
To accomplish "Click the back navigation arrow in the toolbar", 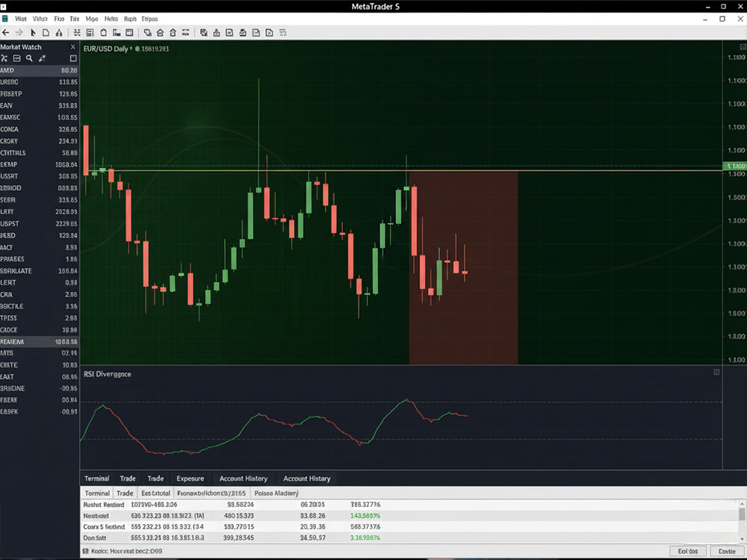I will 7,32.
